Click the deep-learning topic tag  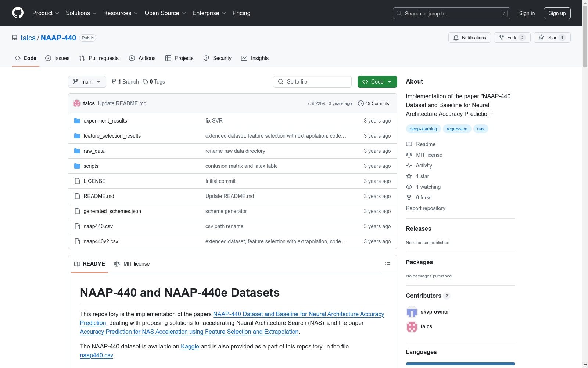pyautogui.click(x=423, y=129)
